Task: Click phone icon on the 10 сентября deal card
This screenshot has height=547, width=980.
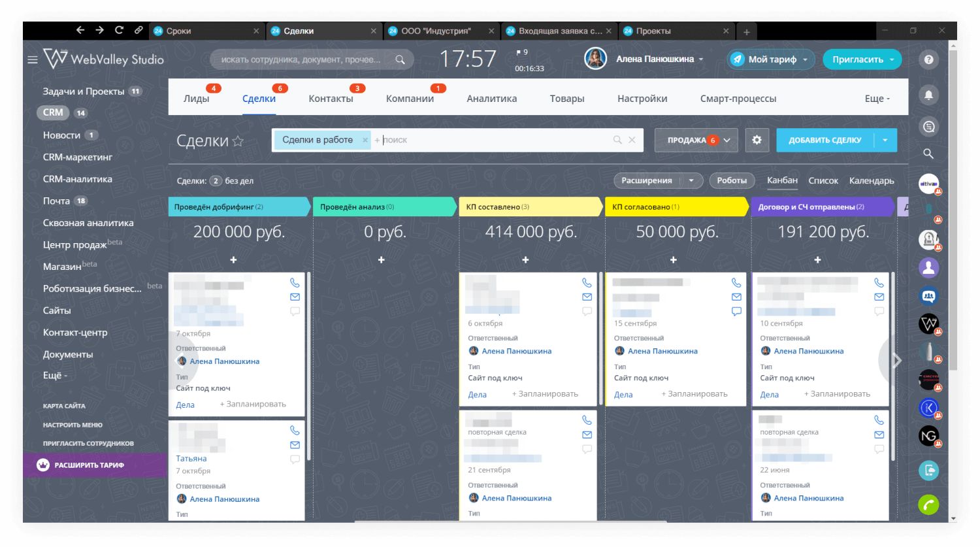Action: (x=879, y=283)
